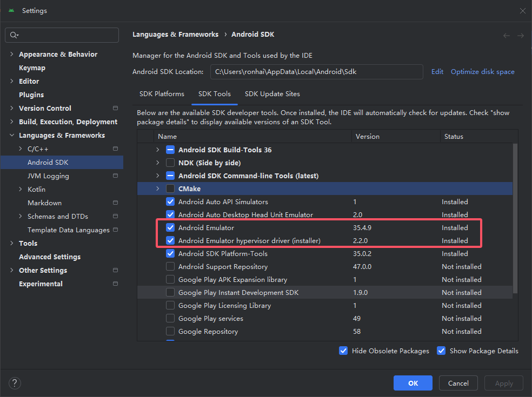Uncheck Android Auto Desktop Head Unit Emulator

coord(170,214)
